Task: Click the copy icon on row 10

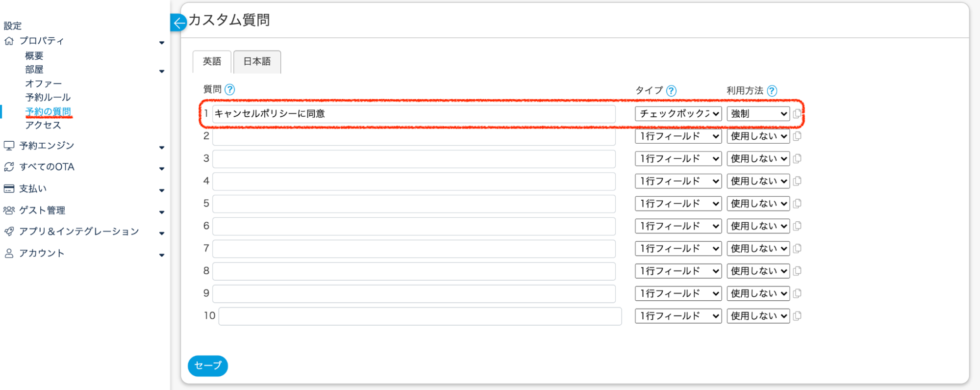Action: 797,316
